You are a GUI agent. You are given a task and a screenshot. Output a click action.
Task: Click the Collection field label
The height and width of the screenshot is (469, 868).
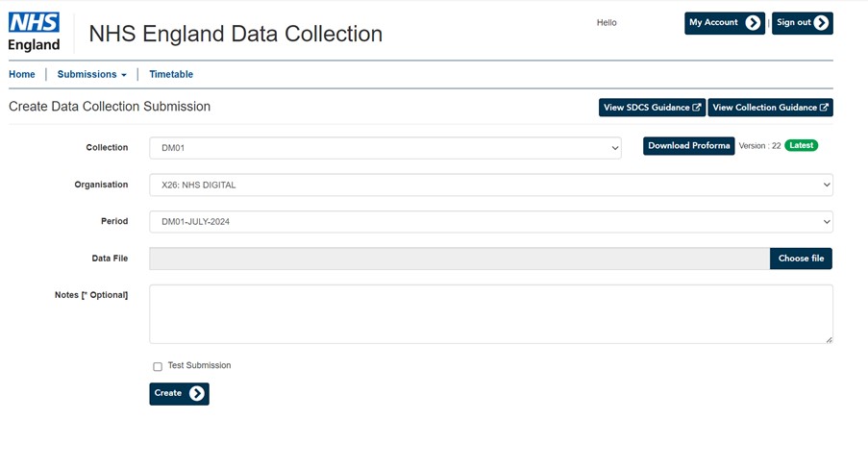click(x=107, y=147)
